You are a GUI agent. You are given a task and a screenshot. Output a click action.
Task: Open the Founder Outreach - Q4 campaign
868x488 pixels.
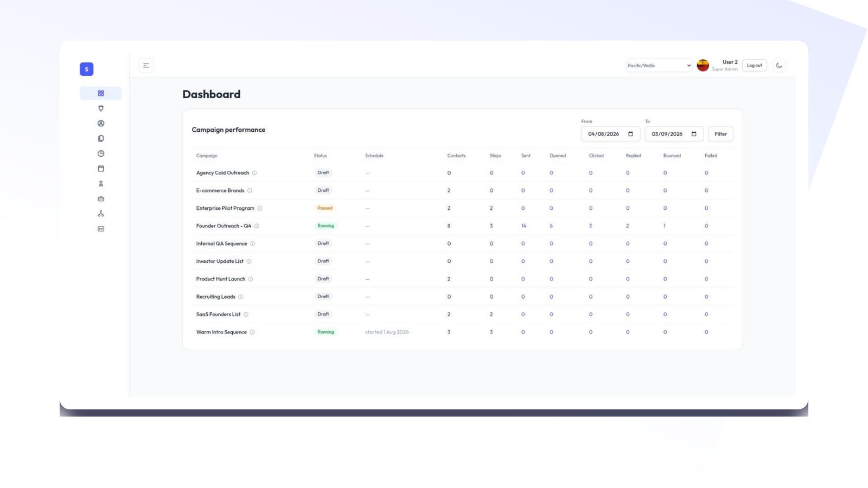[224, 226]
